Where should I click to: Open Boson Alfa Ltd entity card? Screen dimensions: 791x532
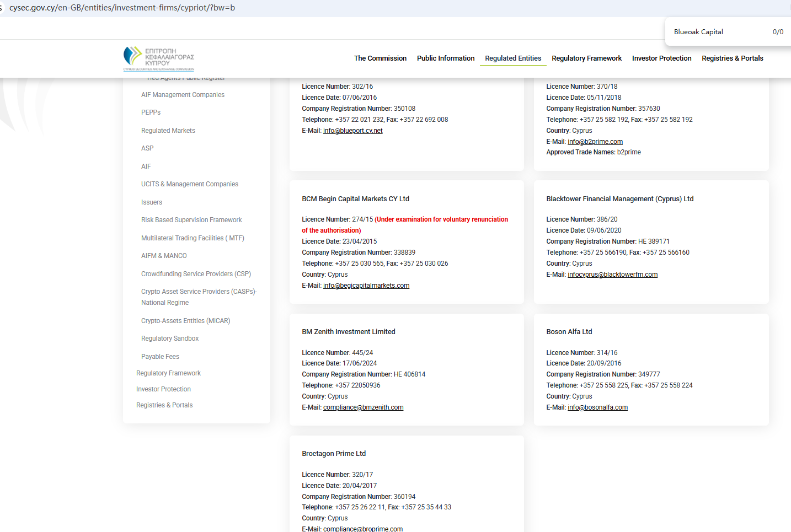[x=569, y=332]
